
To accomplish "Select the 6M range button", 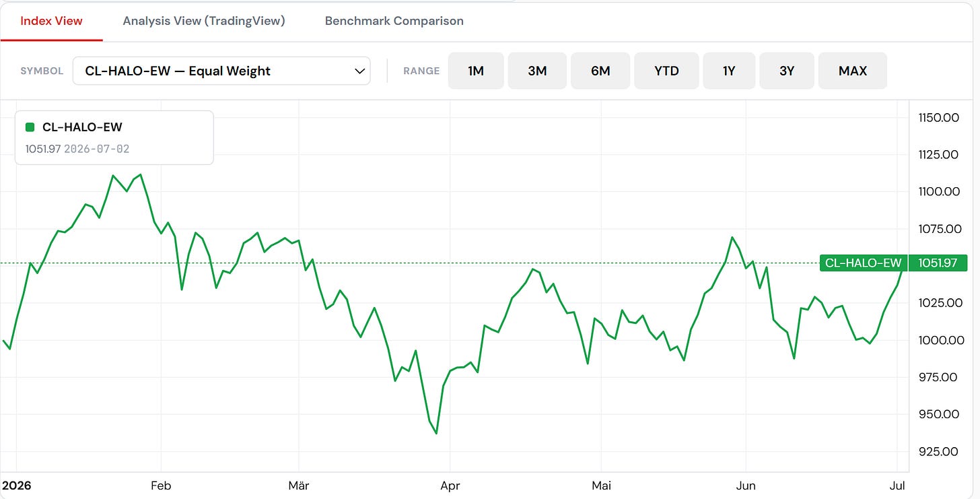I will (x=600, y=71).
